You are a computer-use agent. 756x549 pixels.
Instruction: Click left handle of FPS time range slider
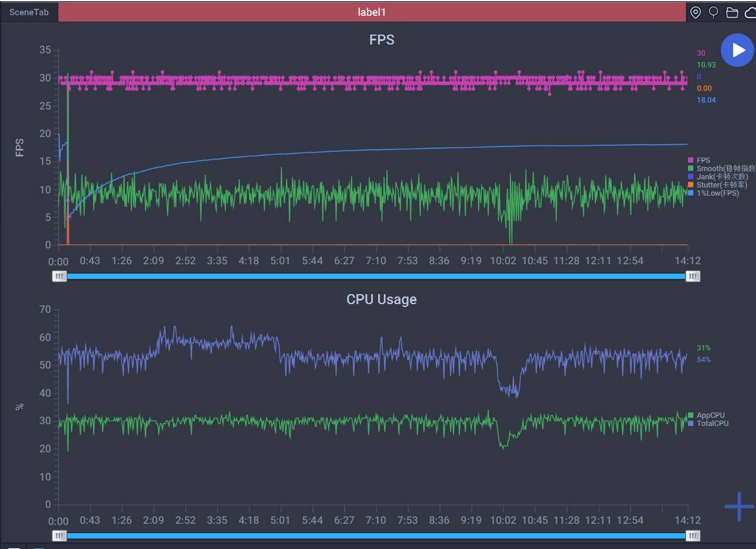[x=59, y=276]
